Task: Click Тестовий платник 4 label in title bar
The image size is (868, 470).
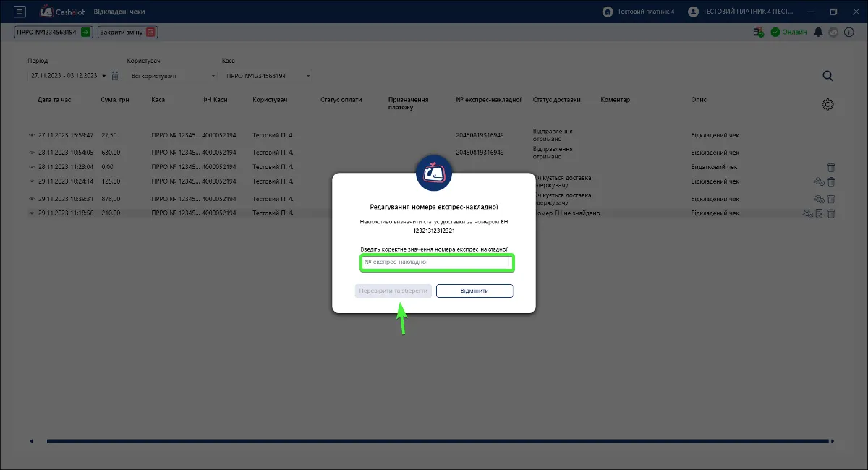Action: 646,12
